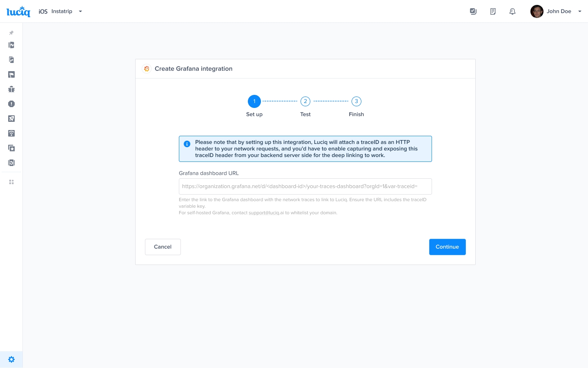Open the grid apps icon in sidebar
This screenshot has width=588, height=368.
[11, 182]
